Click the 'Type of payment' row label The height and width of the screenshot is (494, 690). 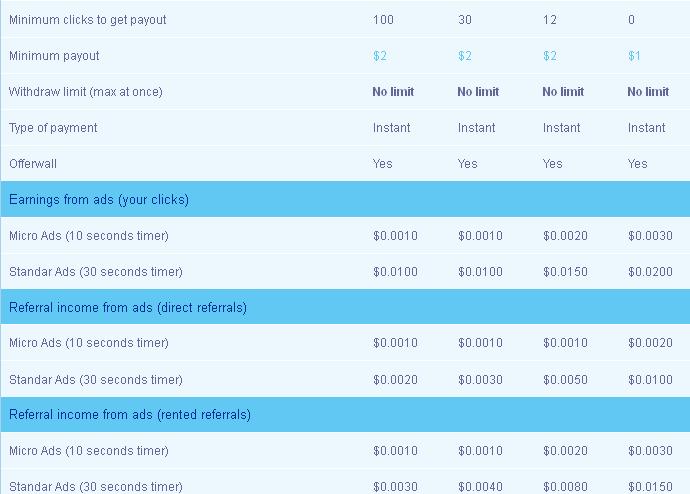click(53, 128)
